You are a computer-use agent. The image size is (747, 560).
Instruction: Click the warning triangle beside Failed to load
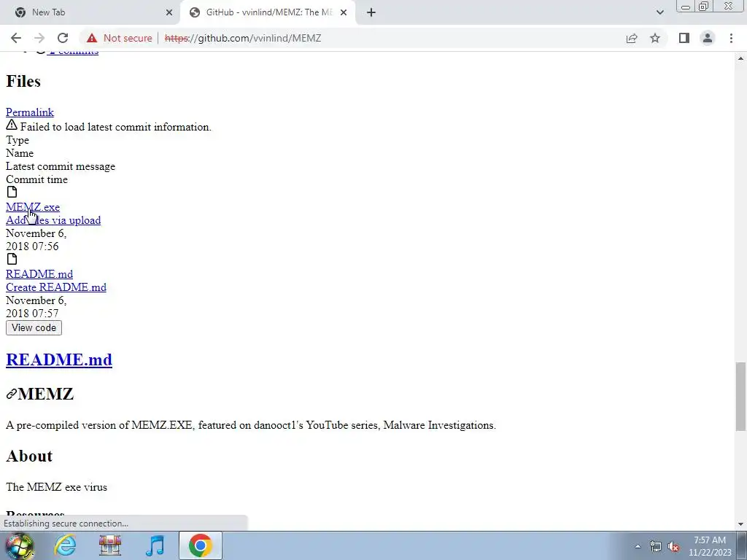tap(12, 125)
